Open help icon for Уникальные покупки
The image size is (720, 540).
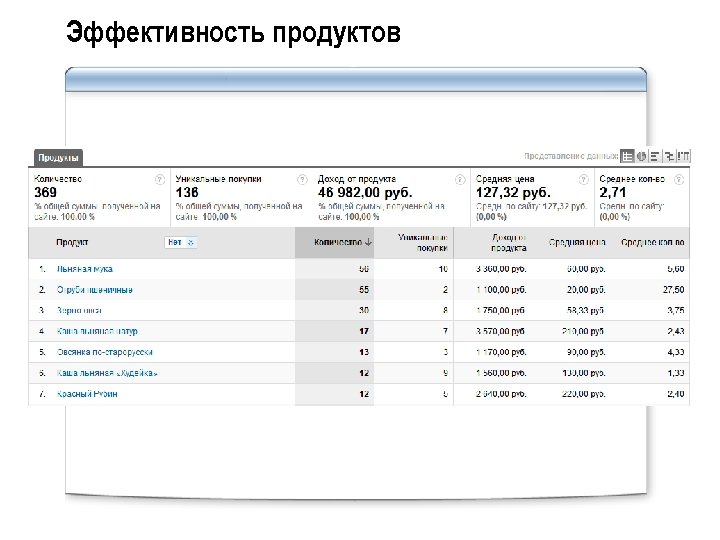[302, 180]
